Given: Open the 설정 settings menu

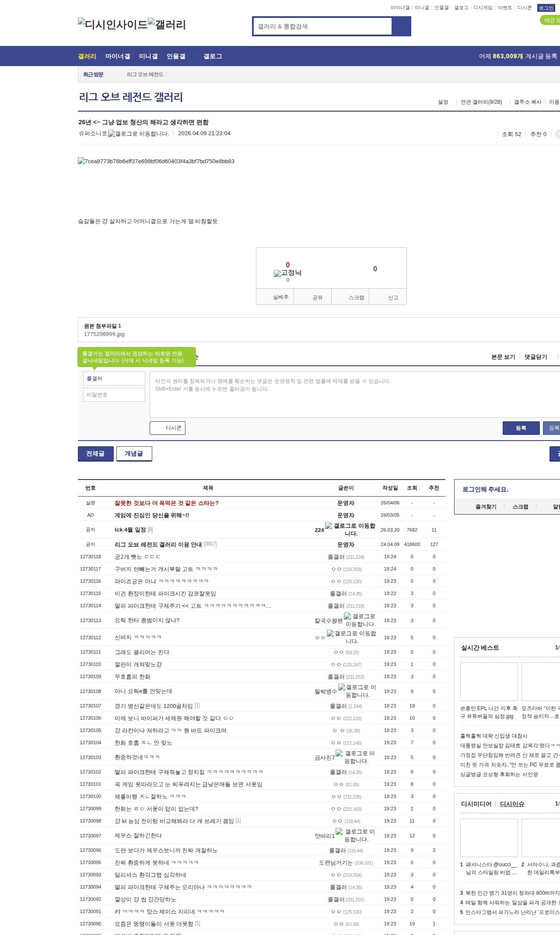Looking at the screenshot, I should click(x=443, y=102).
